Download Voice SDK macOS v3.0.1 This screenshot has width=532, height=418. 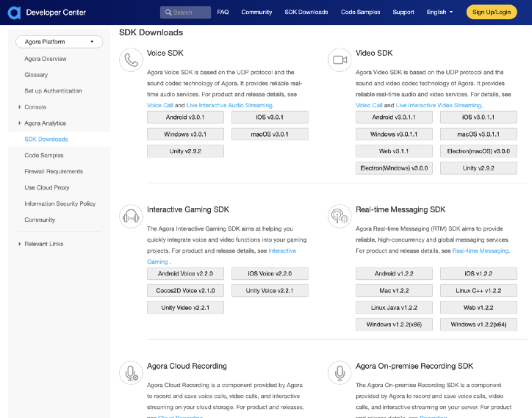click(x=270, y=134)
